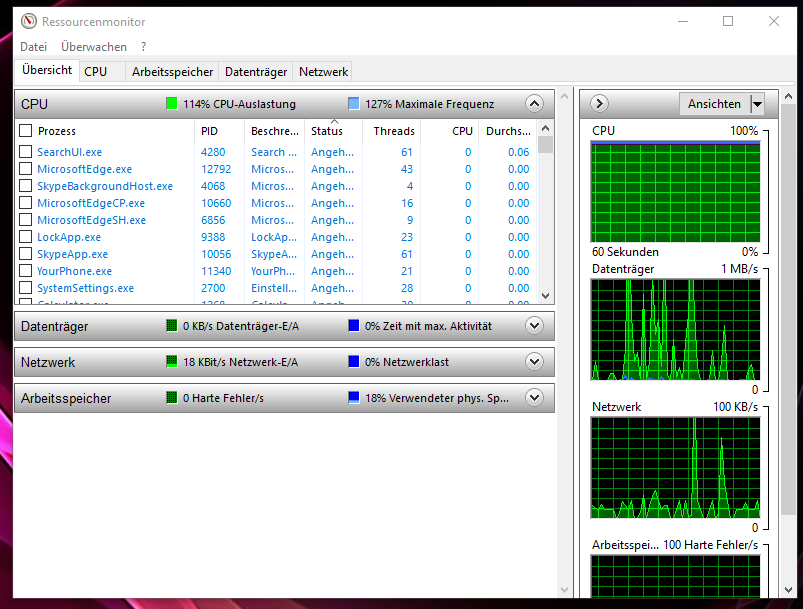
Task: Click the 0.06 average CPU value
Action: pyautogui.click(x=518, y=152)
